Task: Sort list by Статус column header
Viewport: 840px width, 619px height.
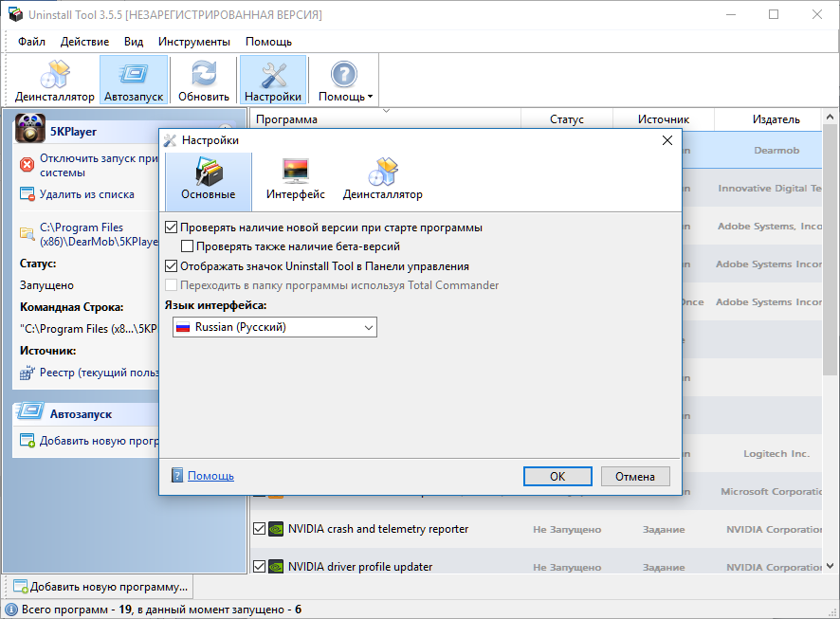Action: pyautogui.click(x=566, y=119)
